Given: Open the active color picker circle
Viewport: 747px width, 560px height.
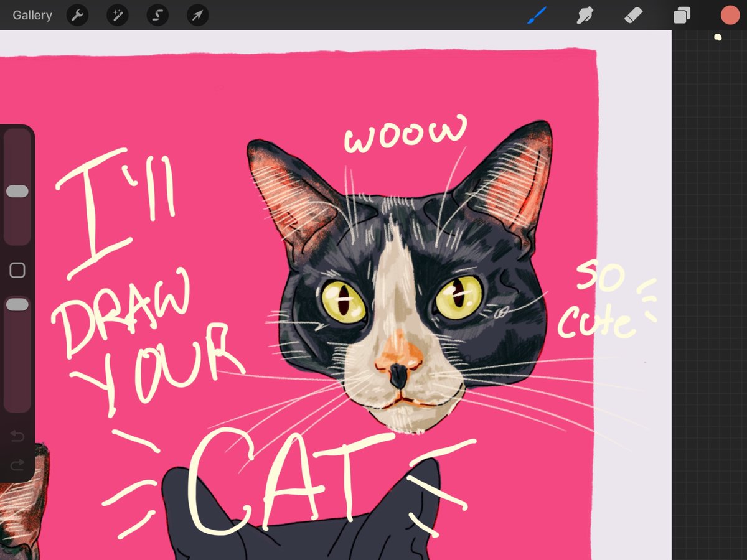Looking at the screenshot, I should [x=729, y=15].
